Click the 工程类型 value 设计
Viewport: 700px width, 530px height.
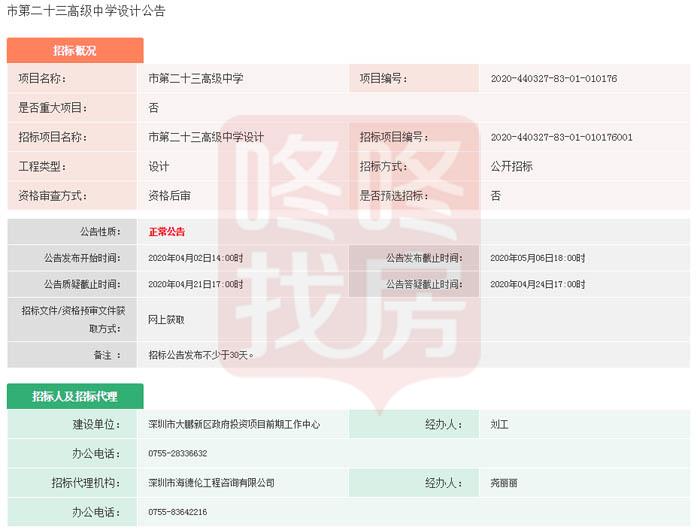[x=159, y=166]
